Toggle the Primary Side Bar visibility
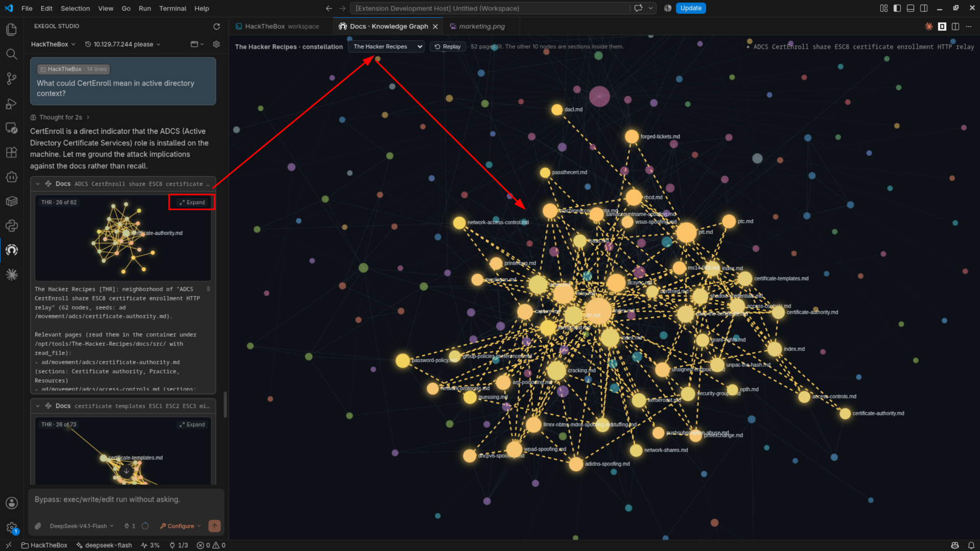 tap(897, 8)
